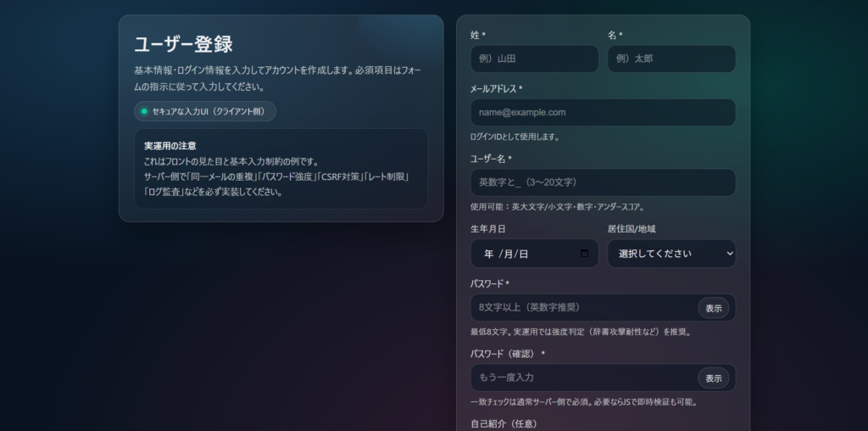Open the calendar picker icon in 生年月日 field
This screenshot has height=431, width=868.
point(584,254)
